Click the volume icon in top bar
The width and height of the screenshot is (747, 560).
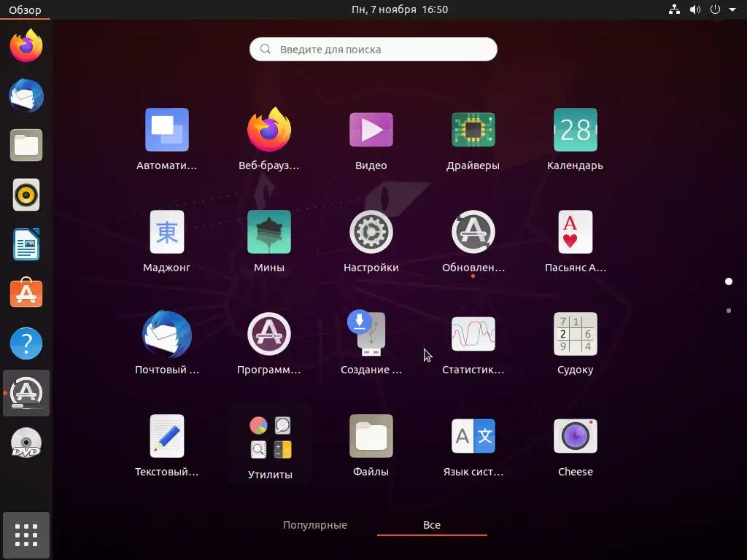695,9
